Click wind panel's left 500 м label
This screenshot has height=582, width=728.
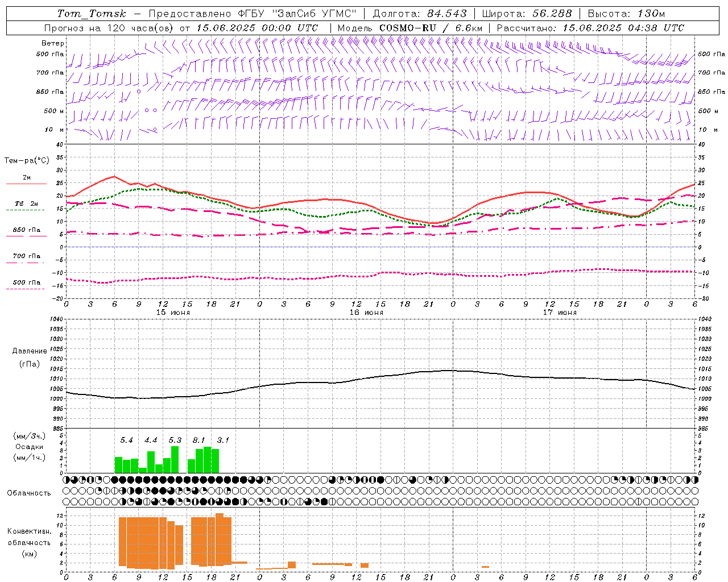coord(54,111)
